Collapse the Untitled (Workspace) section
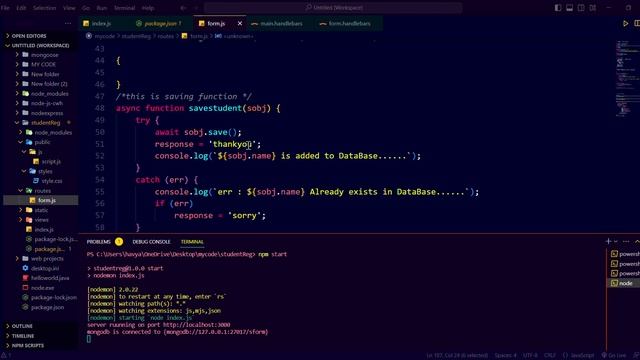 (x=40, y=45)
